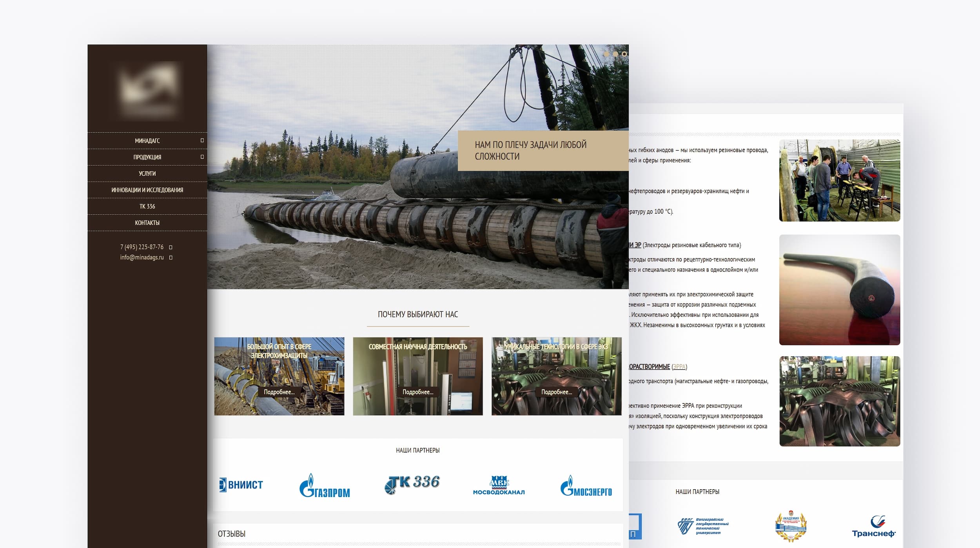Click the НАШИ ПАРТНЕРЫ heading on main page
980x548 pixels.
pyautogui.click(x=418, y=450)
